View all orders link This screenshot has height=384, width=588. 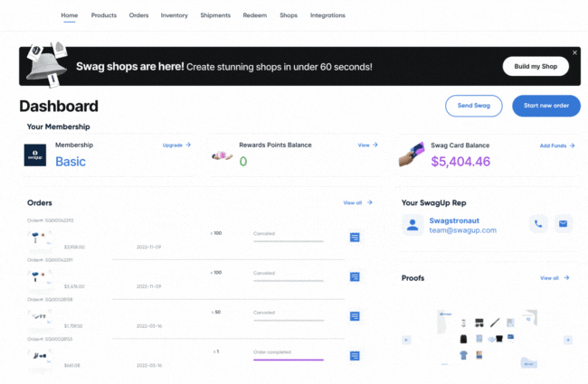(353, 202)
